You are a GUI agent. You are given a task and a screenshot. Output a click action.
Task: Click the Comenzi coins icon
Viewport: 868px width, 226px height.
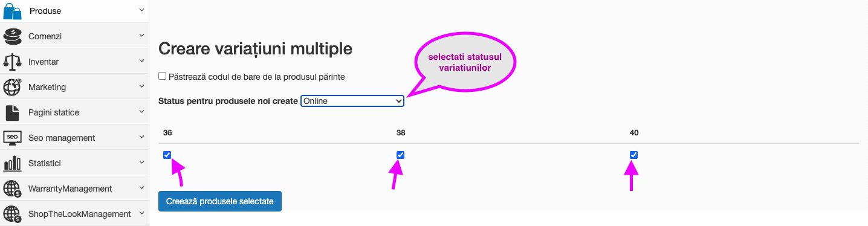point(13,36)
